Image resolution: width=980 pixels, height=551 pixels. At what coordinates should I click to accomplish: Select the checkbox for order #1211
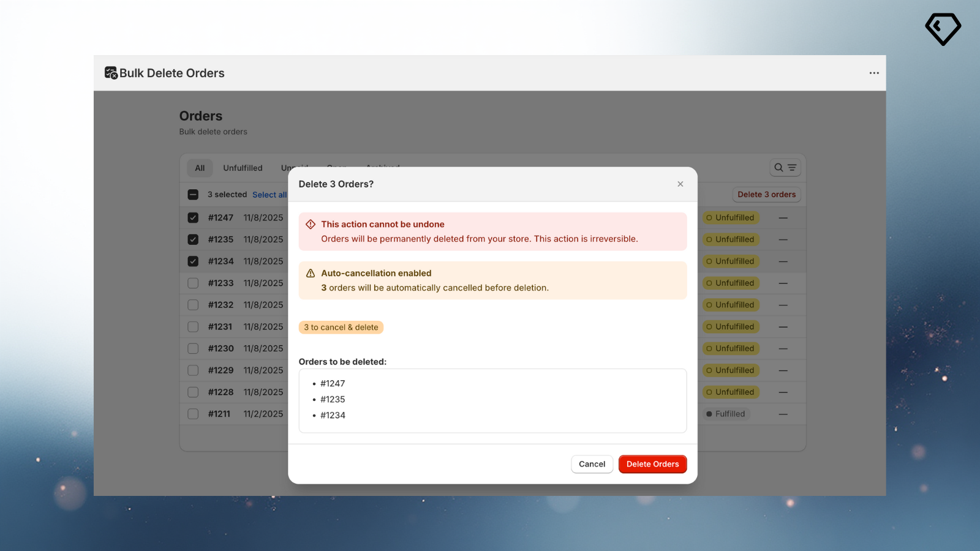click(193, 414)
